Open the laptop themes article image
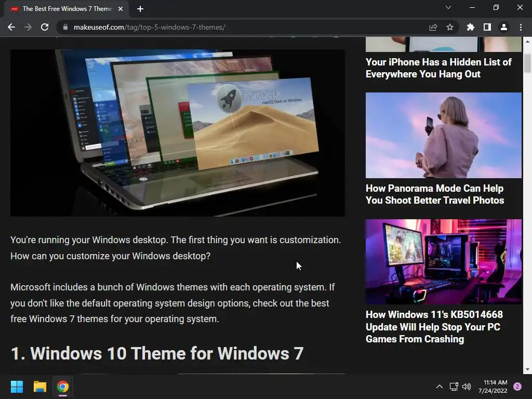Viewport: 532px width, 399px height. coord(178,133)
